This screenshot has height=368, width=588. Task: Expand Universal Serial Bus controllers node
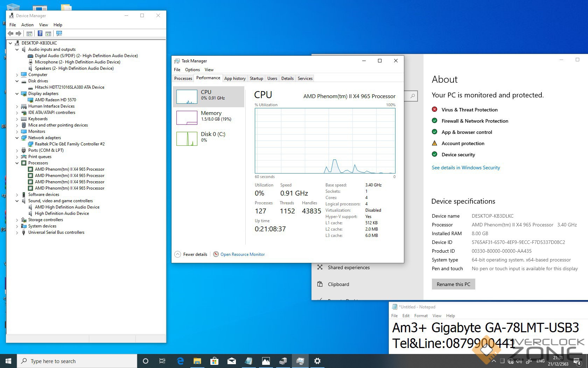pos(17,232)
